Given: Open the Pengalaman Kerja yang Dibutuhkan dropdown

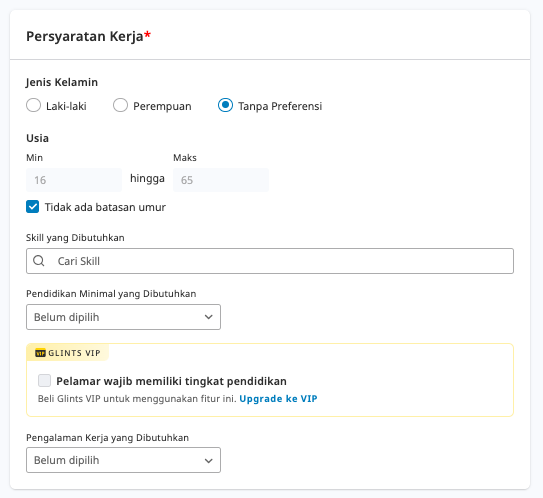Looking at the screenshot, I should (123, 460).
